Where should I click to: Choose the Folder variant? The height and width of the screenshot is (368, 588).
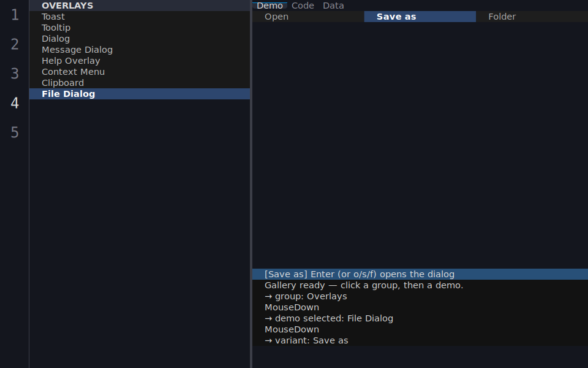point(532,17)
